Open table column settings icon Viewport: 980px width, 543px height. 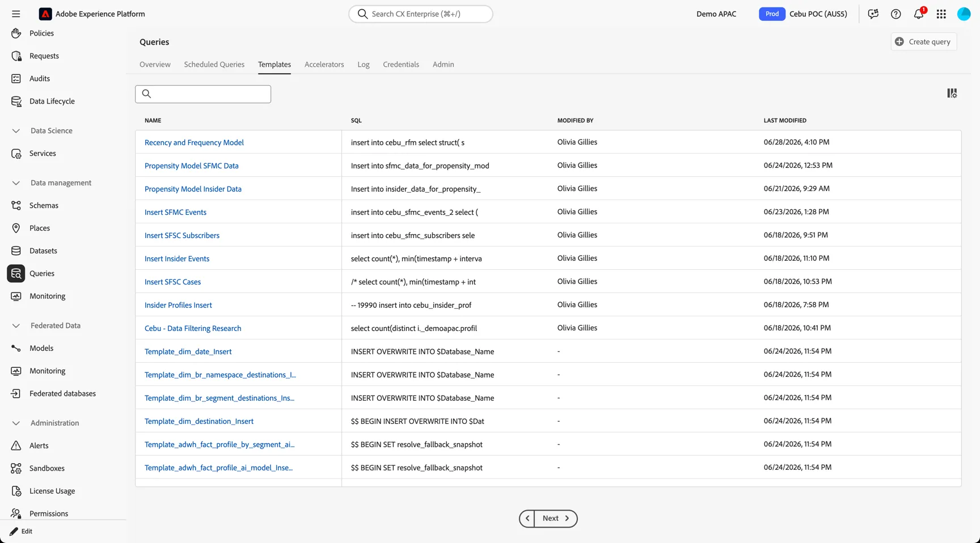pyautogui.click(x=952, y=93)
